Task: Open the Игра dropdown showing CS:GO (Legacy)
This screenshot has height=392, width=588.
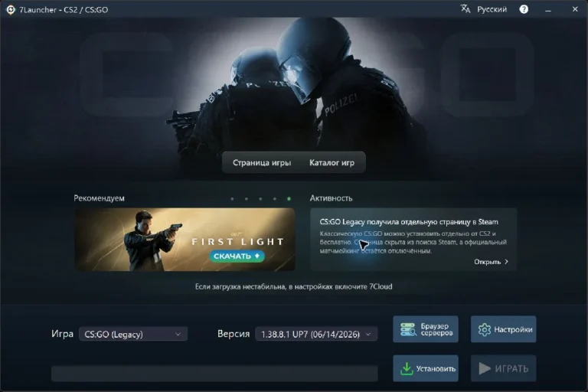Action: (133, 334)
